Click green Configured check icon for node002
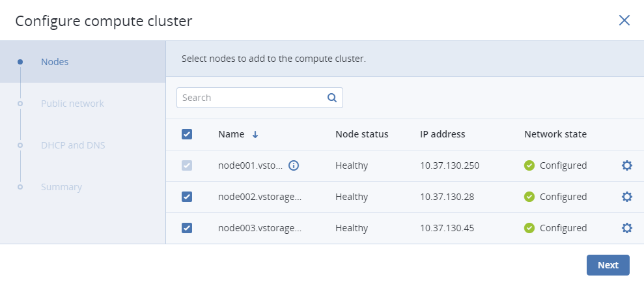The height and width of the screenshot is (284, 644). pyautogui.click(x=529, y=197)
